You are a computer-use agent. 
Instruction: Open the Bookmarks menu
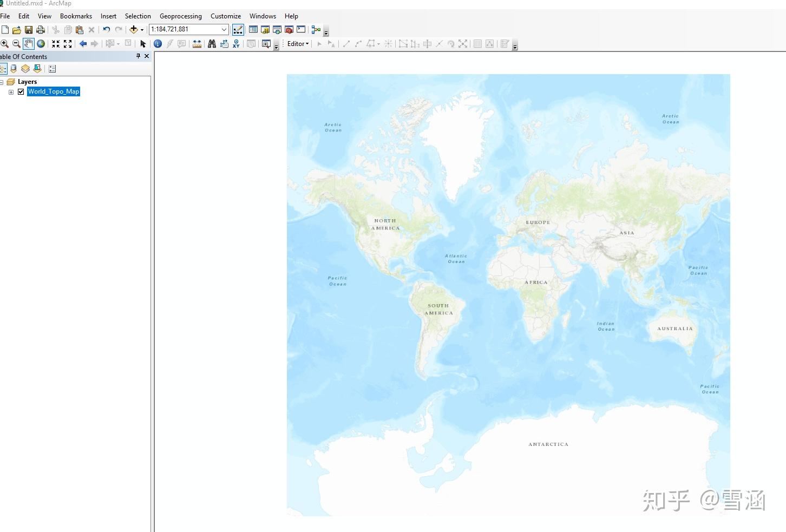(76, 16)
